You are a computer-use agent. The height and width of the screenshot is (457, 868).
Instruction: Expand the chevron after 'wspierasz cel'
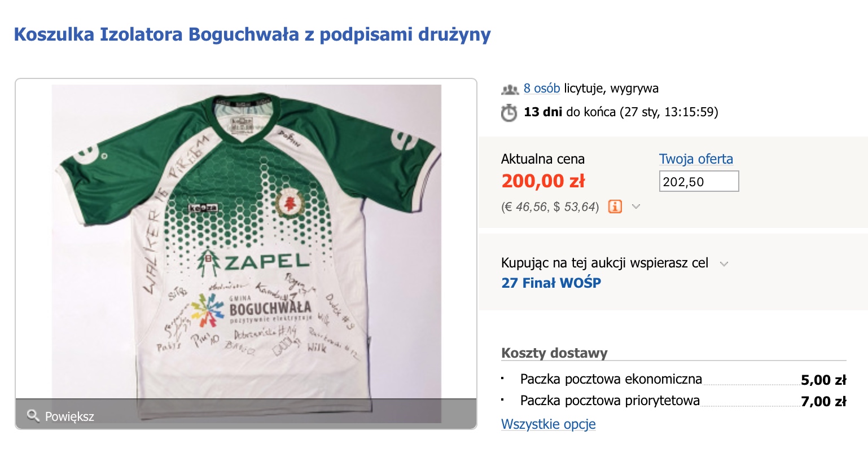pos(724,263)
